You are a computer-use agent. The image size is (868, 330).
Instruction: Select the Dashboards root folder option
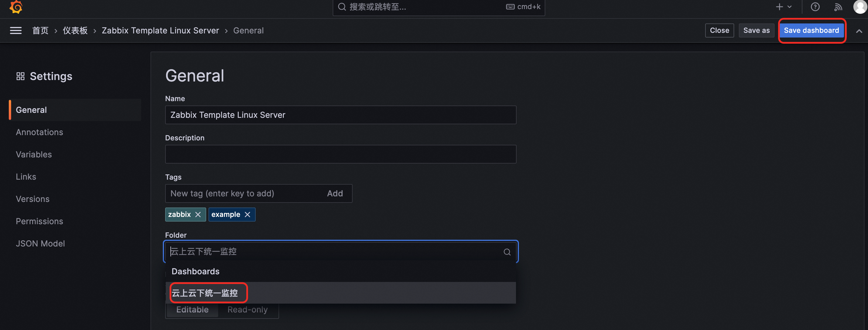click(341, 271)
